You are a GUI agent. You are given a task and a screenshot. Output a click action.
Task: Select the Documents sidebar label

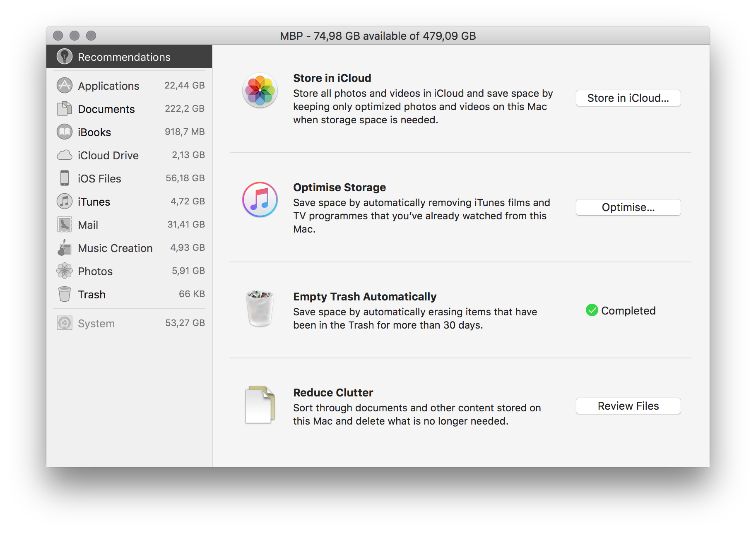pos(106,109)
